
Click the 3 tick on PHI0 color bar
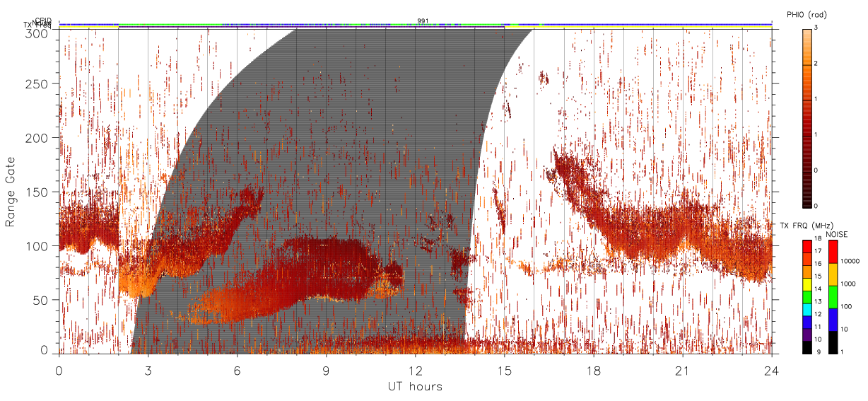(815, 28)
